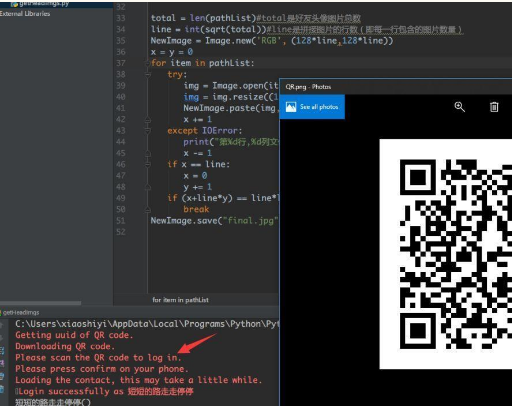Click code line total = len(pathList)
The image size is (512, 406).
click(x=256, y=18)
